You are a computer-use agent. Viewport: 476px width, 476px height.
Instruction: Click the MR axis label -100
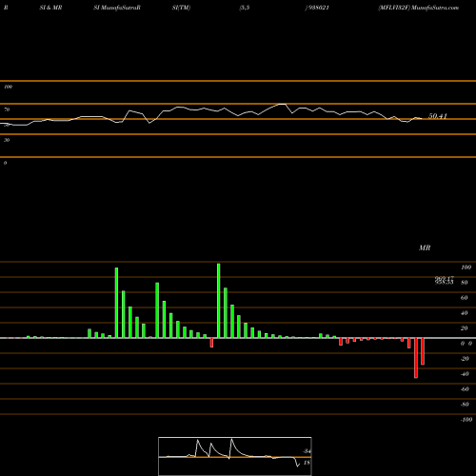pyautogui.click(x=466, y=420)
